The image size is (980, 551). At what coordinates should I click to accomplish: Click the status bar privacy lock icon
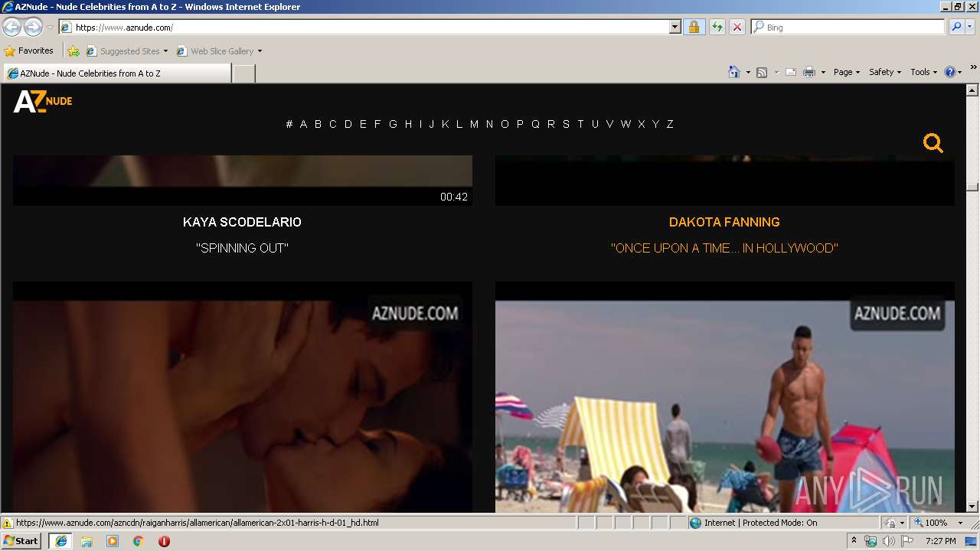(x=890, y=523)
